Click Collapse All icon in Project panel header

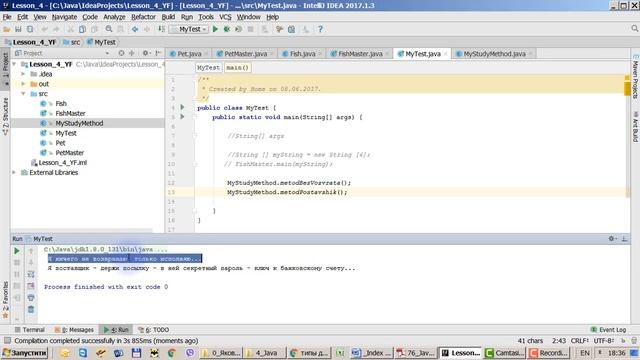pyautogui.click(x=131, y=53)
